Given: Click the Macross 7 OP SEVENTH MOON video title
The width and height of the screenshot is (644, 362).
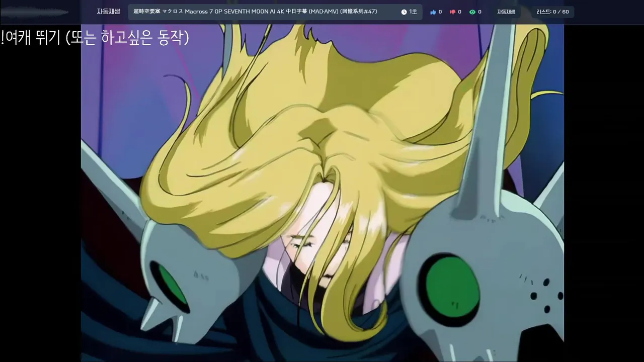Looking at the screenshot, I should point(255,12).
